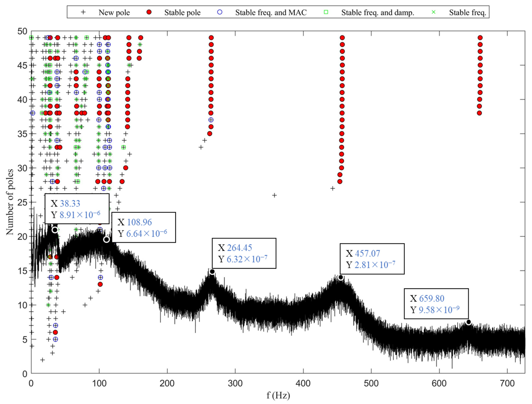Click the data tip box showing X 457.07
This screenshot has width=532, height=404.
coord(372,259)
